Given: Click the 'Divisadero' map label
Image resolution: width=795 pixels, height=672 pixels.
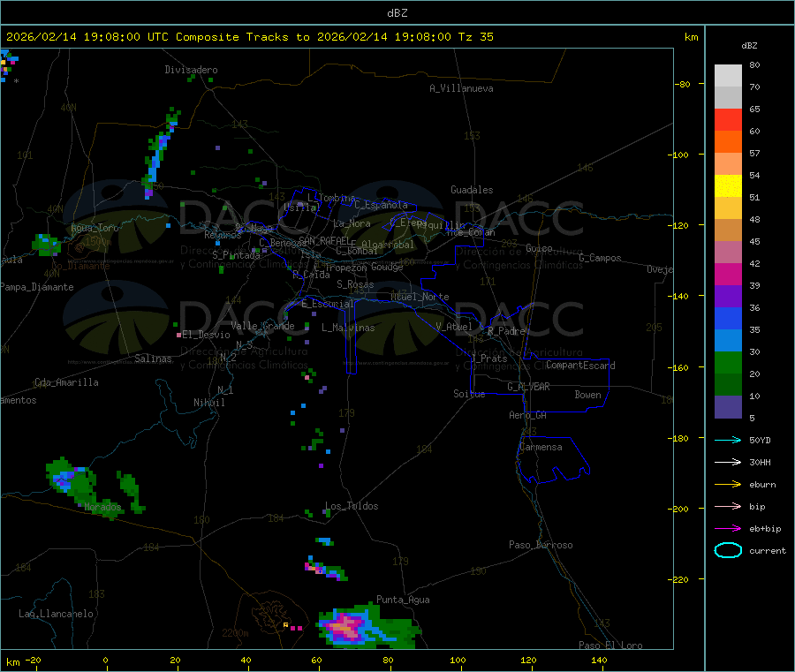Looking at the screenshot, I should point(191,70).
